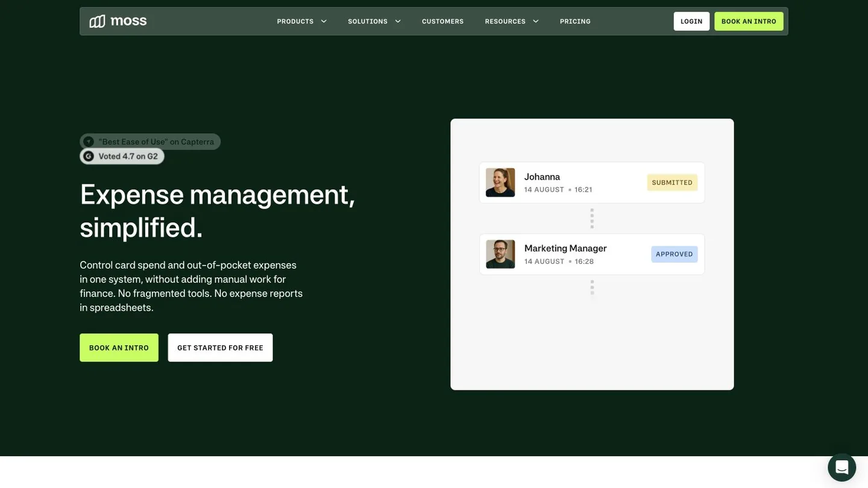Image resolution: width=868 pixels, height=488 pixels.
Task: Click the Moss logo icon
Action: click(97, 21)
